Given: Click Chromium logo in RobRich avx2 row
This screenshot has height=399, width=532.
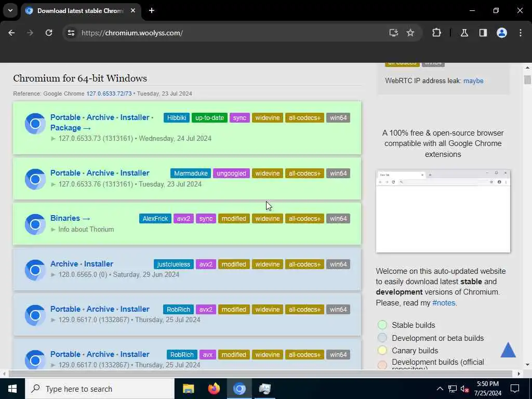Looking at the screenshot, I should 35,315.
